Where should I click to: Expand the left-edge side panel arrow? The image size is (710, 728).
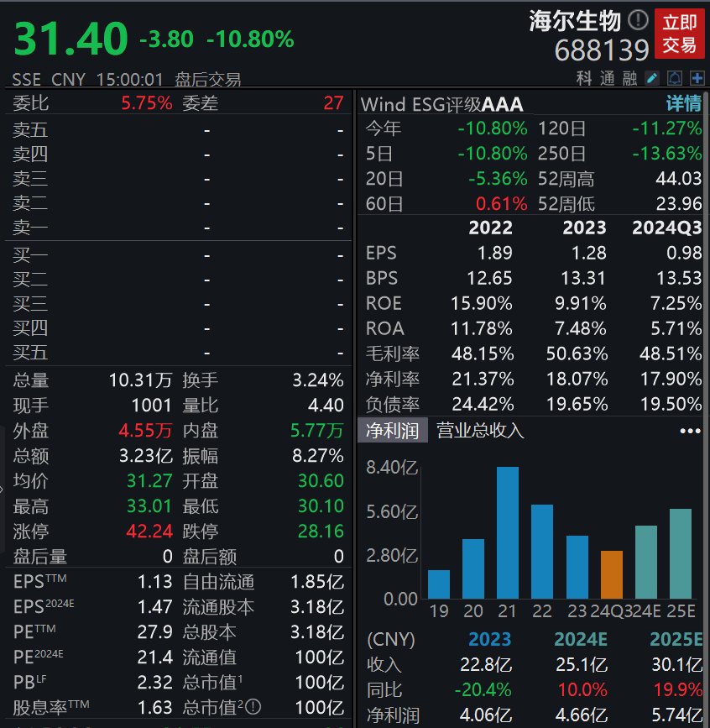tap(2, 489)
